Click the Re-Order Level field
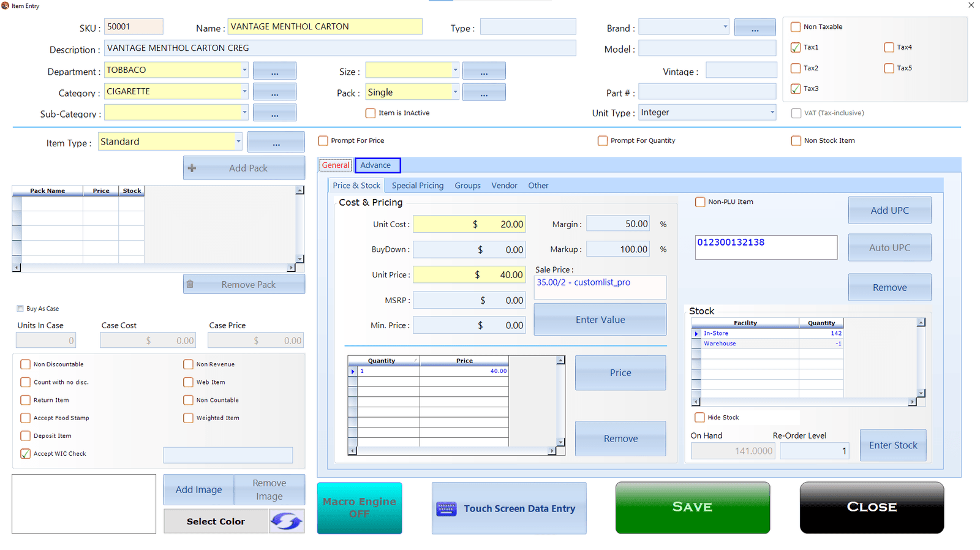The height and width of the screenshot is (550, 980). coord(814,451)
